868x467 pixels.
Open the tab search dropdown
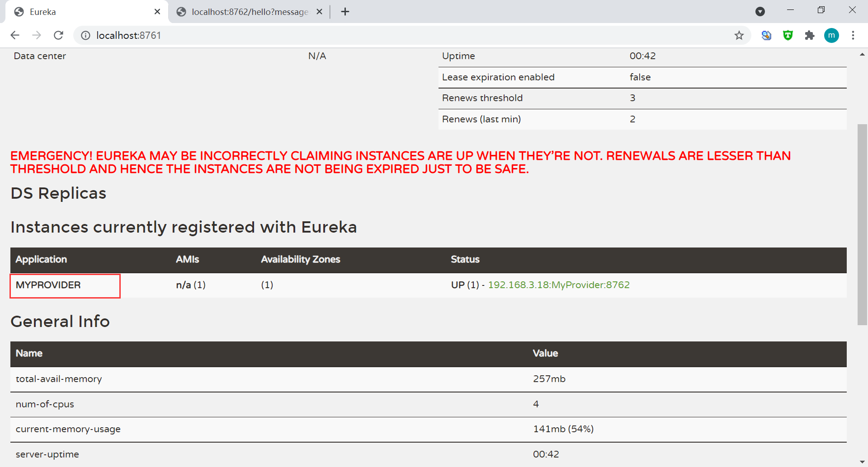click(760, 12)
